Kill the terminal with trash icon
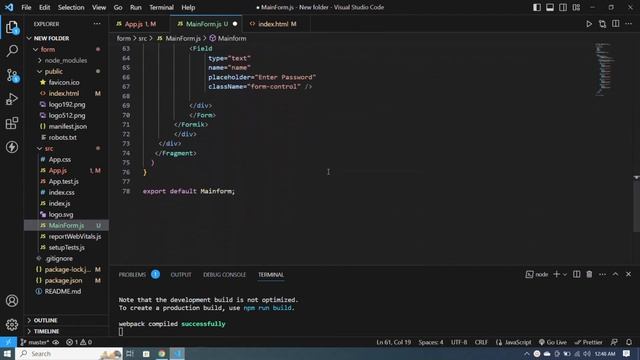640x360 pixels. click(x=589, y=274)
